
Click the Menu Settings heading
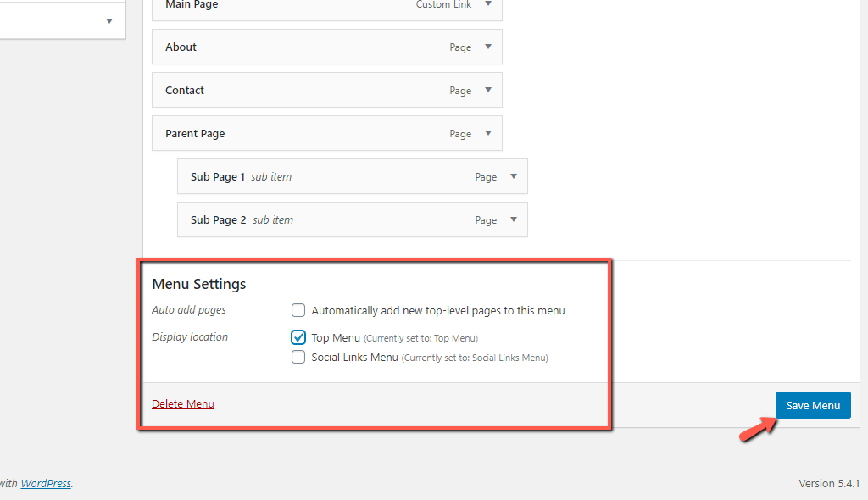tap(198, 284)
